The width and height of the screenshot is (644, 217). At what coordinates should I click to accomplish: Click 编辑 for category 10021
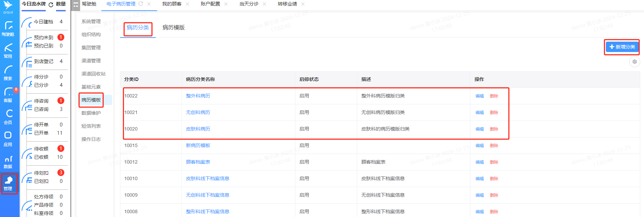pyautogui.click(x=479, y=112)
